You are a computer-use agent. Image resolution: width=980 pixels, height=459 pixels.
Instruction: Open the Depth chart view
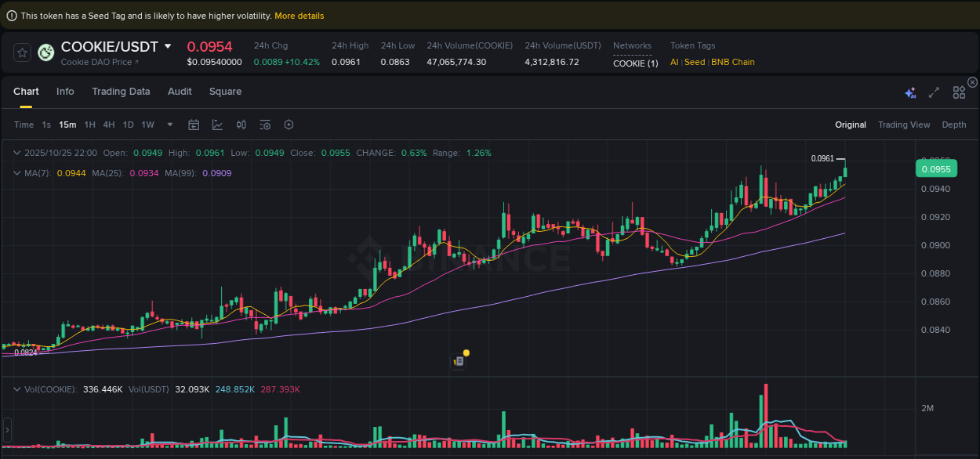pyautogui.click(x=954, y=125)
